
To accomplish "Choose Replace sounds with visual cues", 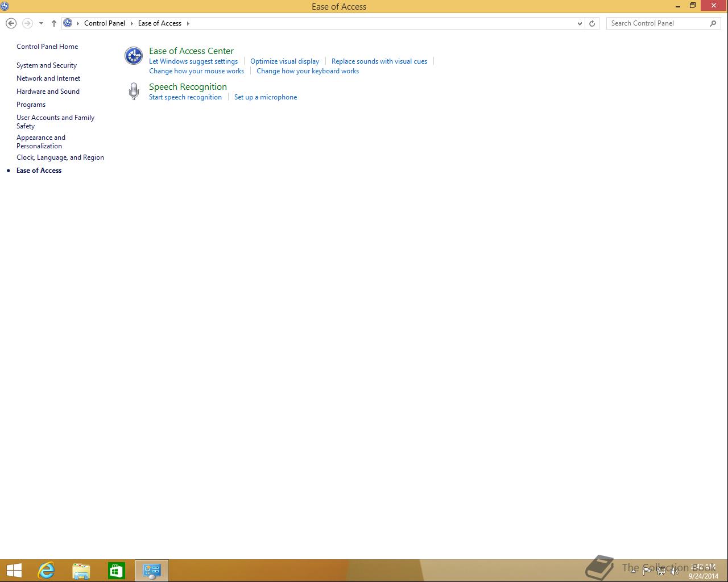I will click(379, 61).
